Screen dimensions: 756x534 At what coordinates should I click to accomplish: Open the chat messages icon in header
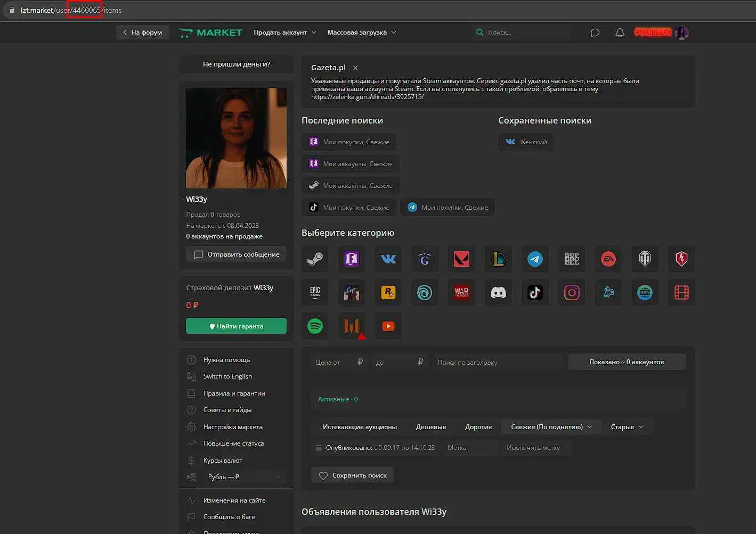595,32
